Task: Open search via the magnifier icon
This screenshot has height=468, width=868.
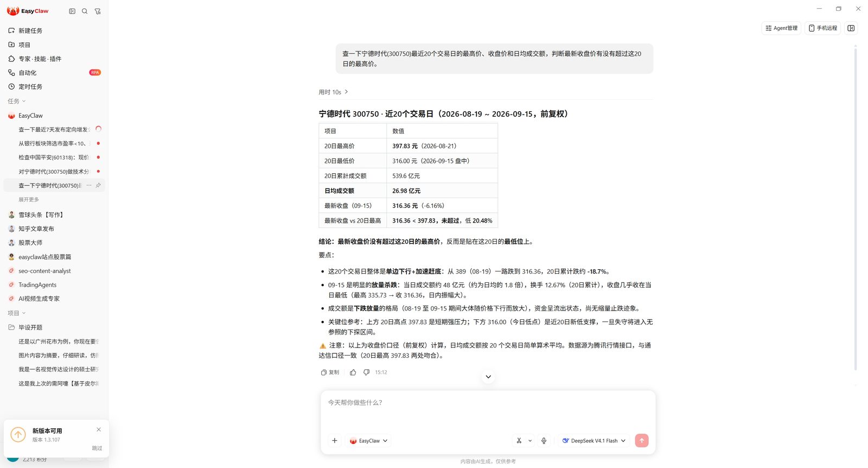Action: click(85, 11)
